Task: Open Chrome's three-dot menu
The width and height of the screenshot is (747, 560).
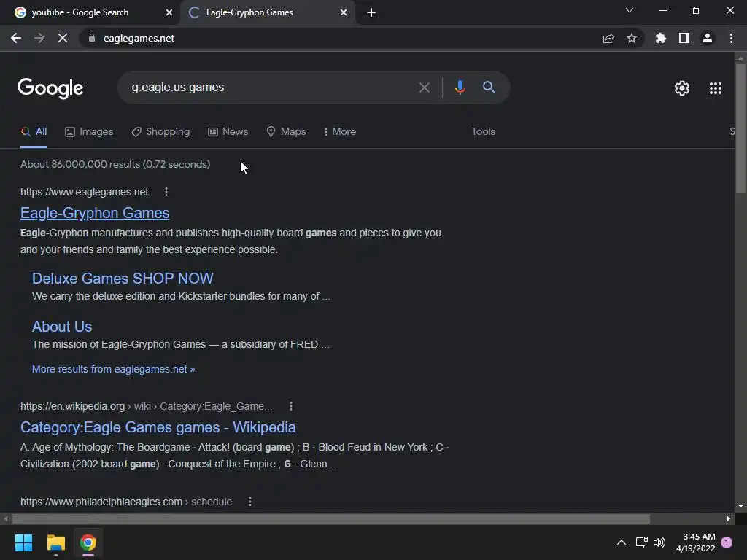Action: click(731, 38)
